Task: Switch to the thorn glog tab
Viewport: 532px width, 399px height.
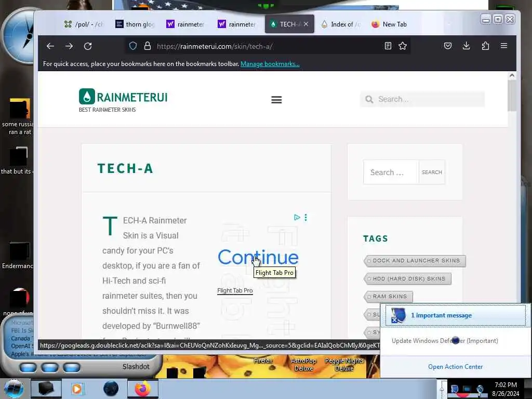Action: [x=135, y=24]
